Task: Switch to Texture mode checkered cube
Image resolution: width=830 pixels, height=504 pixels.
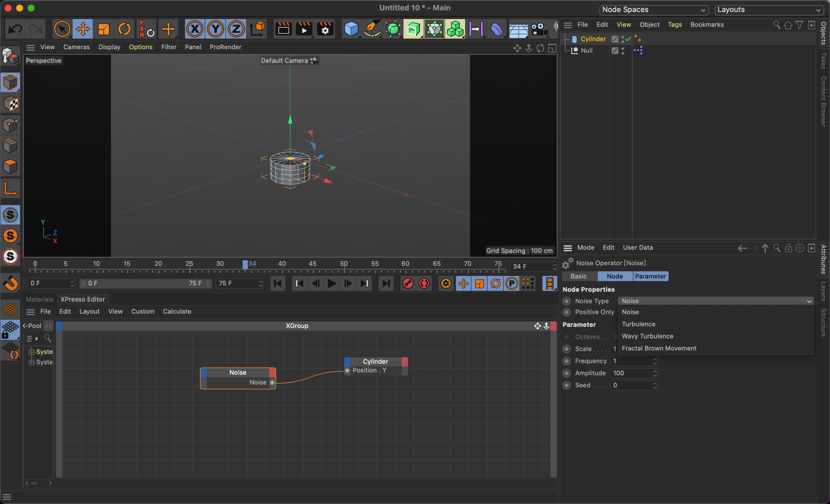Action: pos(10,104)
